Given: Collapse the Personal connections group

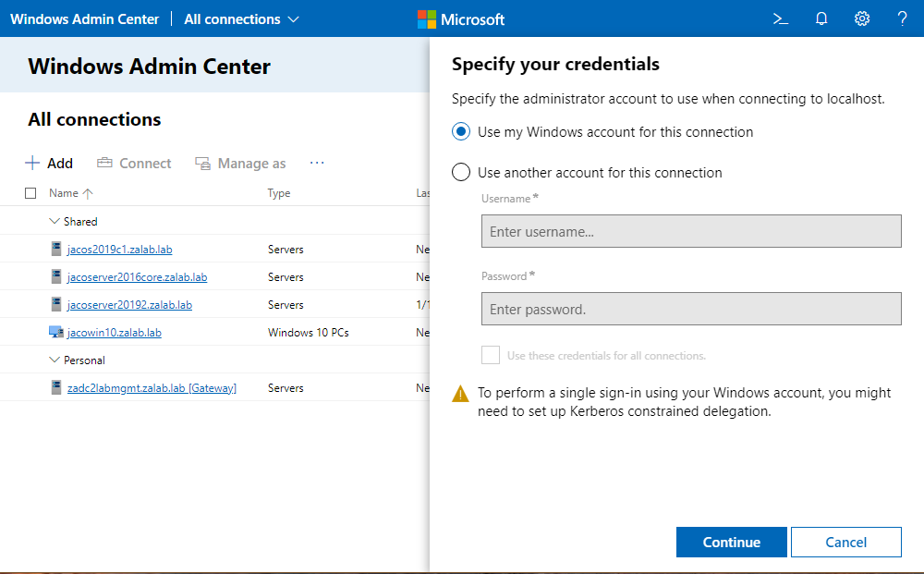Looking at the screenshot, I should tap(54, 360).
